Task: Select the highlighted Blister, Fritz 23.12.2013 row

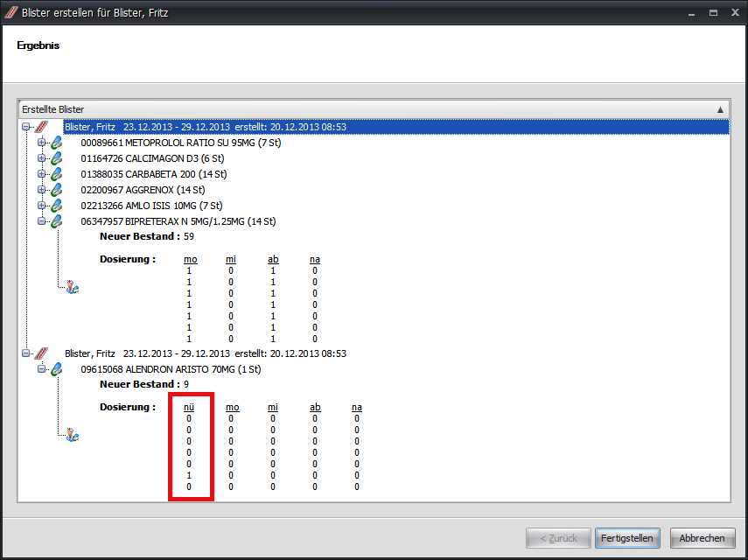Action: pyautogui.click(x=396, y=127)
